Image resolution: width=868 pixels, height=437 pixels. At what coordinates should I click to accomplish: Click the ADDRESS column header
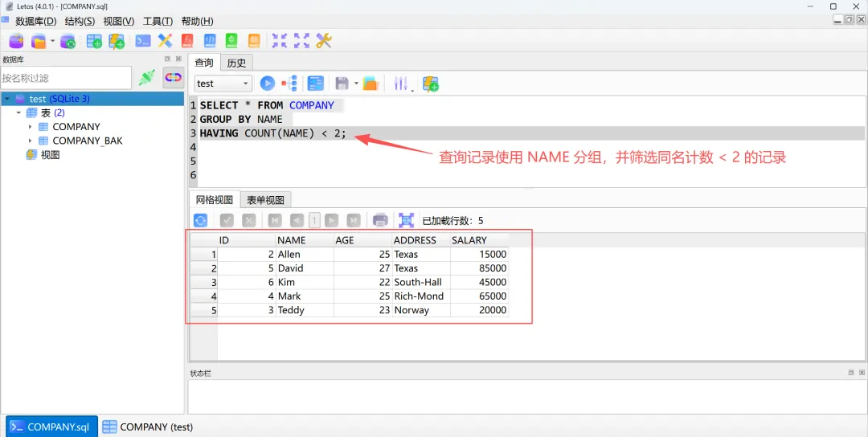pos(420,240)
